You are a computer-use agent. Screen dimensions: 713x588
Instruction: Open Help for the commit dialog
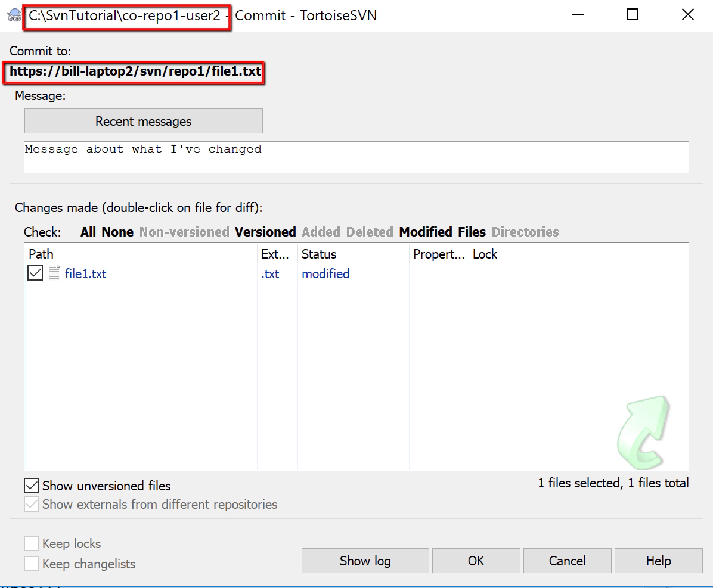(x=658, y=561)
